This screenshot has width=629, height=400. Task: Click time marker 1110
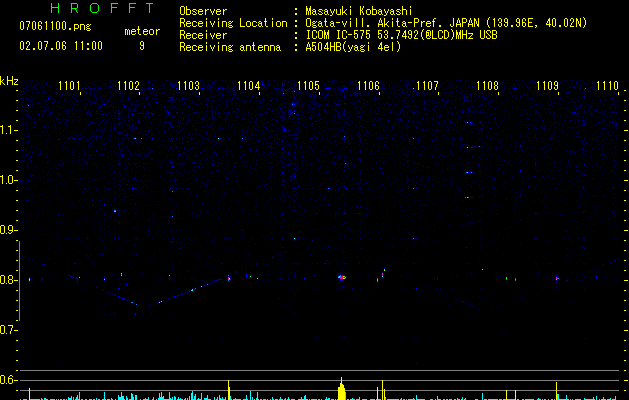coord(607,86)
